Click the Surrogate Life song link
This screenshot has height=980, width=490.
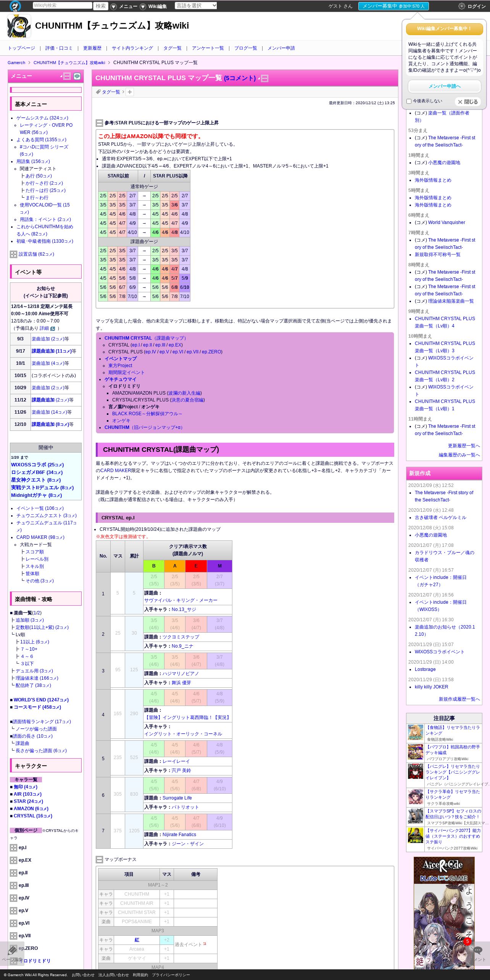(x=177, y=798)
